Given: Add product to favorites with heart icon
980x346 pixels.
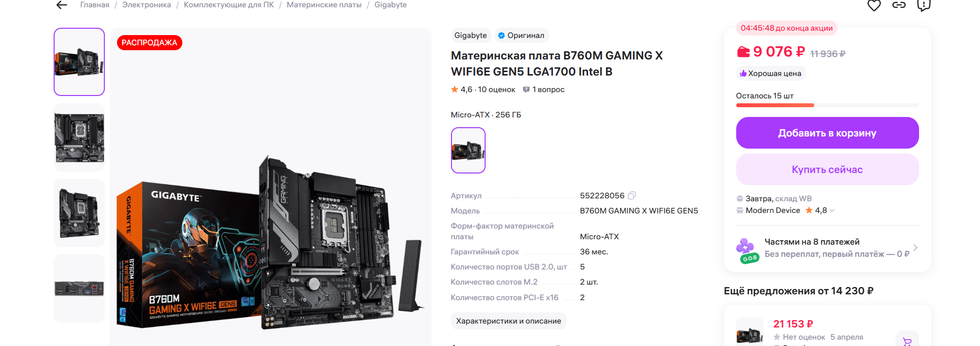Looking at the screenshot, I should click(874, 5).
